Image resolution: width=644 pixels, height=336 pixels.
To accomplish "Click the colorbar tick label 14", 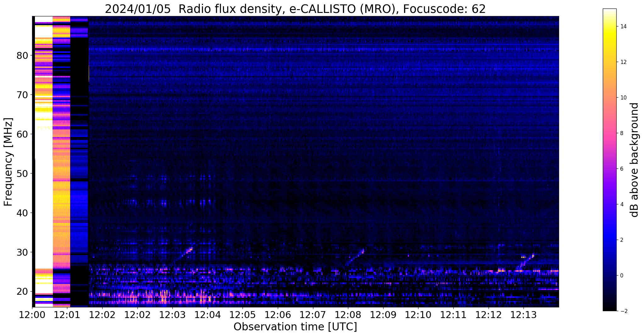I will pyautogui.click(x=623, y=26).
